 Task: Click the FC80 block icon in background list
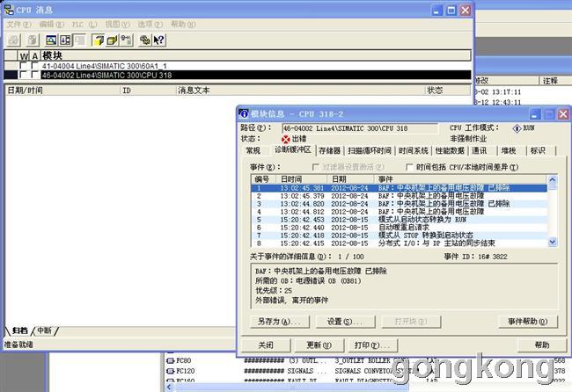pyautogui.click(x=171, y=360)
